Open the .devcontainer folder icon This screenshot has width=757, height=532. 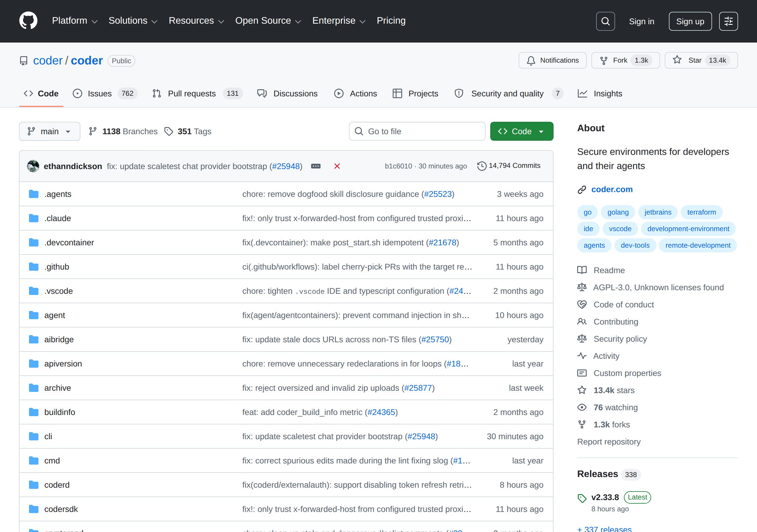34,243
